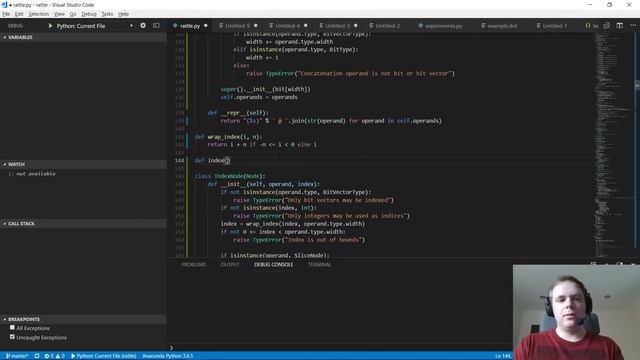Open the PROBLEMS panel tab
This screenshot has width=640, height=360.
194,264
